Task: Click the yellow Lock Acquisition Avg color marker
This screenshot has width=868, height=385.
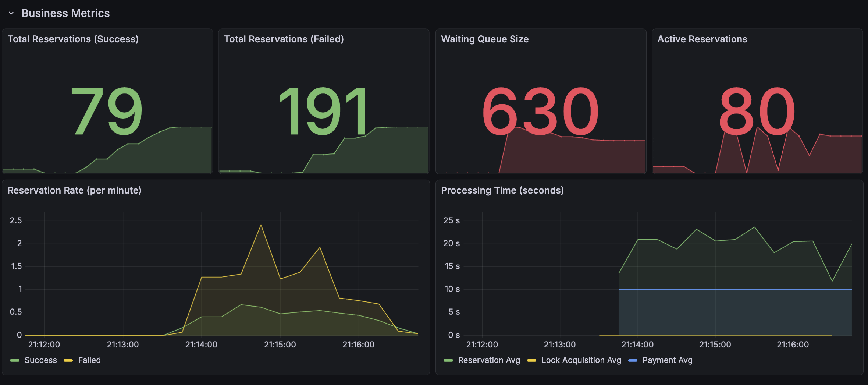Action: pos(531,360)
